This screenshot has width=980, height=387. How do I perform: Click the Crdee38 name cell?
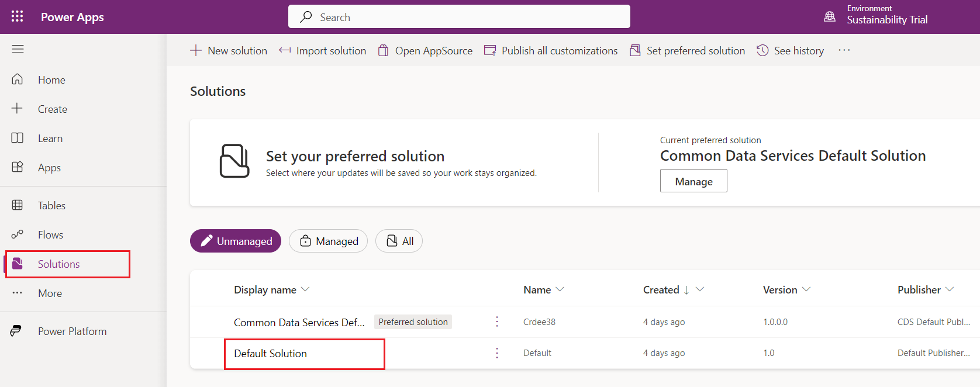pyautogui.click(x=539, y=322)
